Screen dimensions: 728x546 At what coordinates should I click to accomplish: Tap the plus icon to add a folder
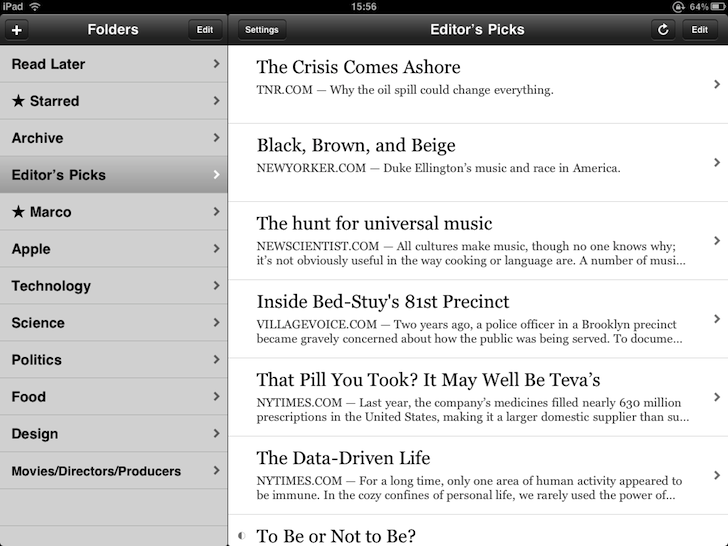click(17, 30)
